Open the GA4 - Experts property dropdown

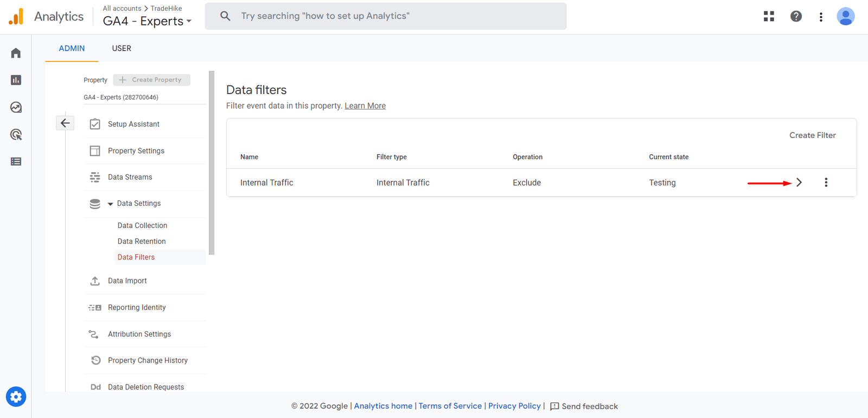(x=147, y=21)
